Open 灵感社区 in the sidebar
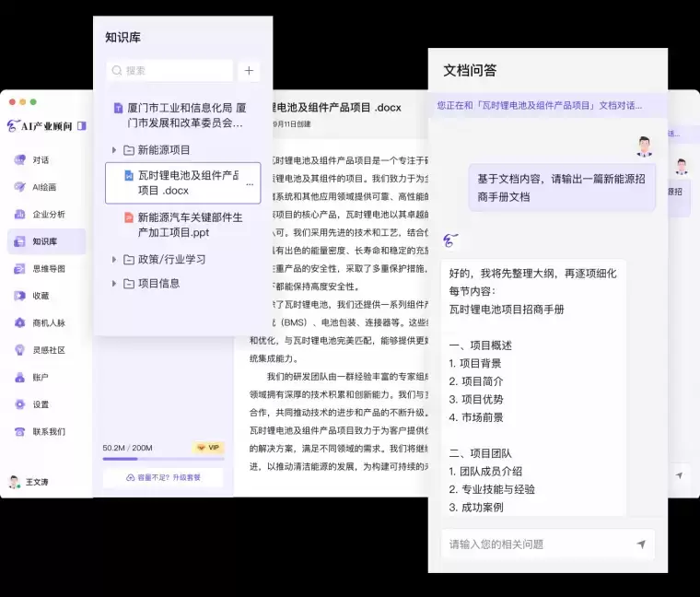 [48, 350]
